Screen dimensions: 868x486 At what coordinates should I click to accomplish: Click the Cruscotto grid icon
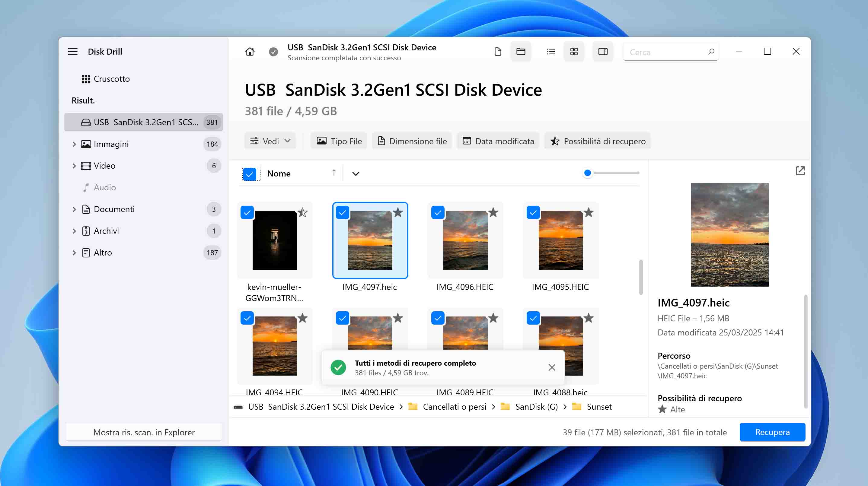point(86,79)
